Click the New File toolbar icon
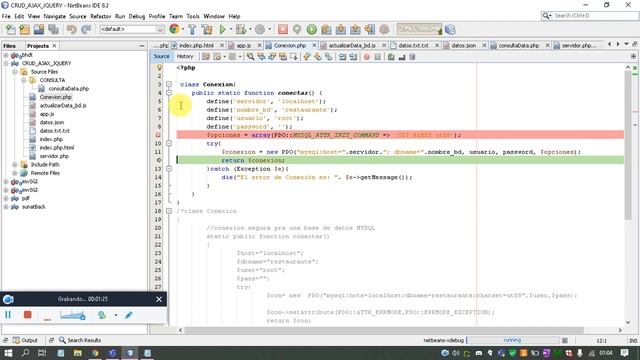This screenshot has width=640, height=360. pyautogui.click(x=10, y=29)
